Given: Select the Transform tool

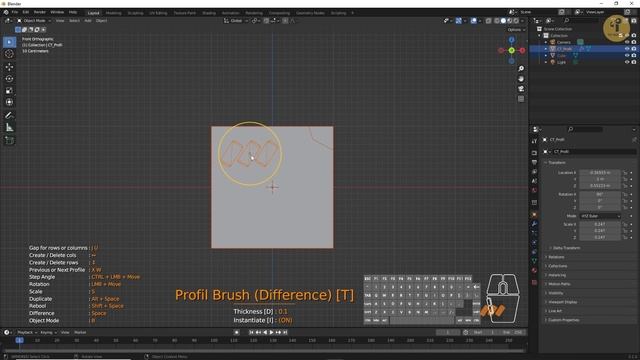Looking at the screenshot, I should click(9, 102).
